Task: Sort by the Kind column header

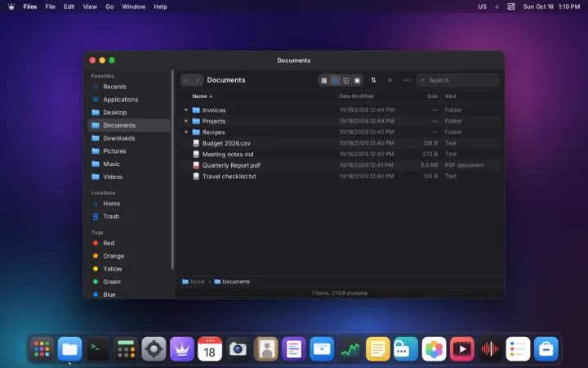Action: pyautogui.click(x=450, y=96)
